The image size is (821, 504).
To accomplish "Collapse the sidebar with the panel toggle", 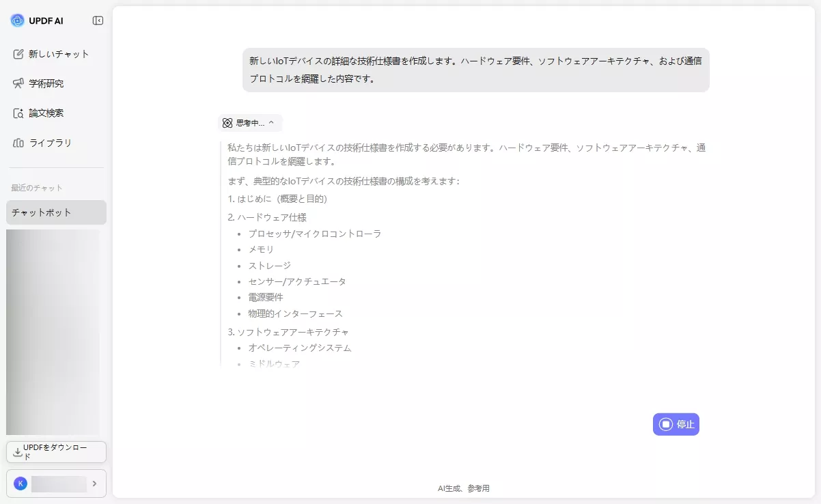I will pos(97,20).
